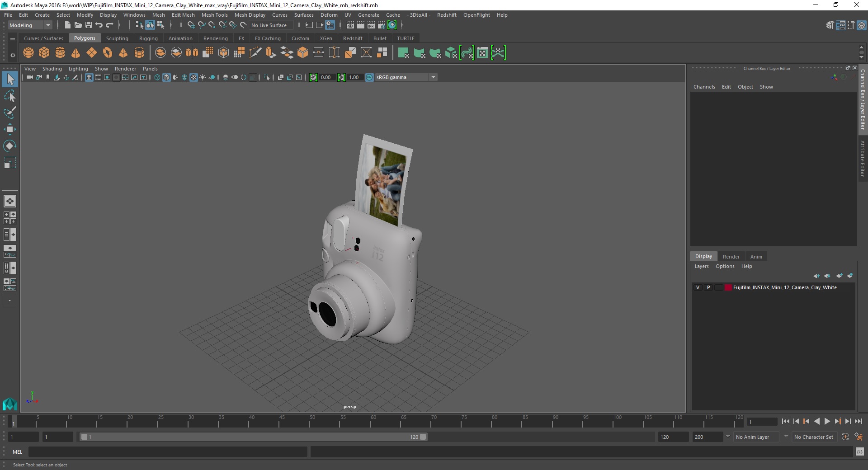Viewport: 868px width, 470px height.
Task: Click the current frame number field
Action: coord(762,422)
